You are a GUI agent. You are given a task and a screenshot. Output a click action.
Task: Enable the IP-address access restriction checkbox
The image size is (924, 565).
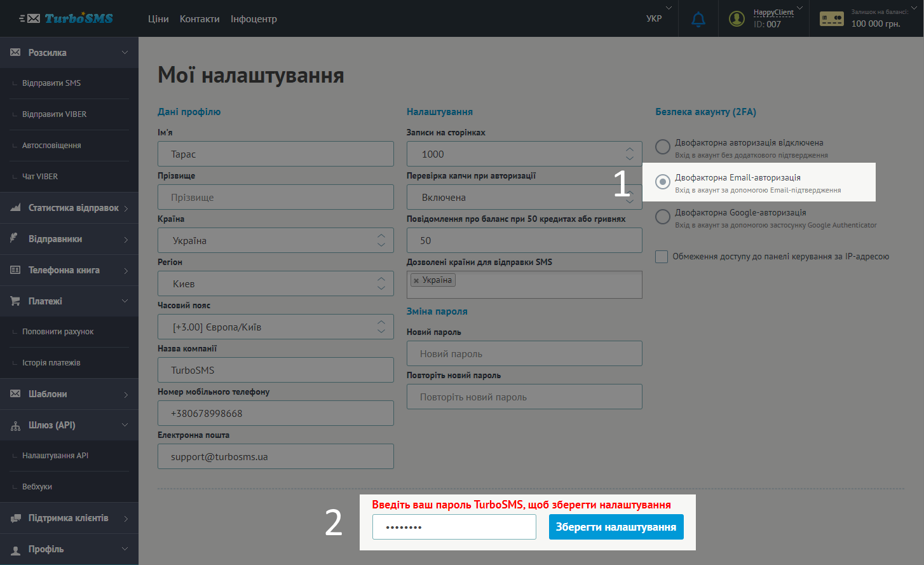[x=662, y=257]
